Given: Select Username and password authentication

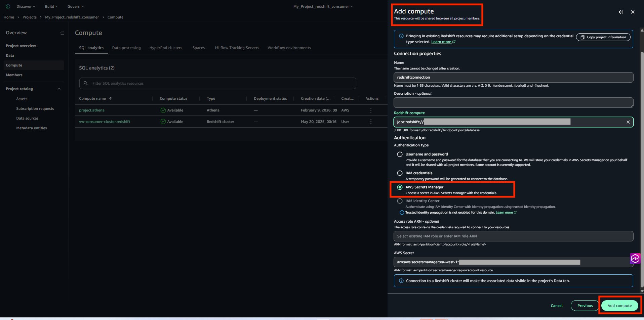Looking at the screenshot, I should click(x=400, y=154).
